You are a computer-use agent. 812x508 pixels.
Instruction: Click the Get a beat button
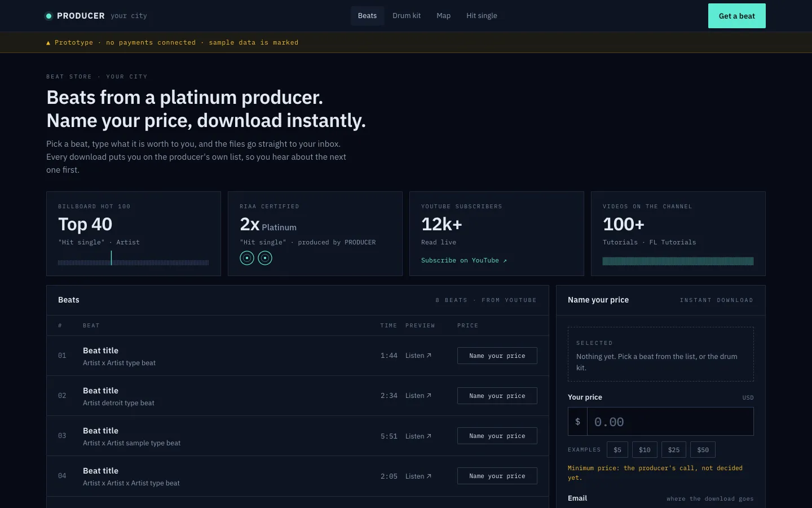[x=736, y=16]
